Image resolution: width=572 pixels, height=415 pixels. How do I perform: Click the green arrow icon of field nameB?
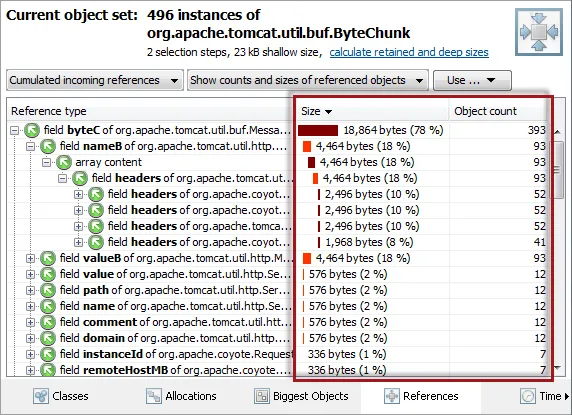(x=48, y=146)
